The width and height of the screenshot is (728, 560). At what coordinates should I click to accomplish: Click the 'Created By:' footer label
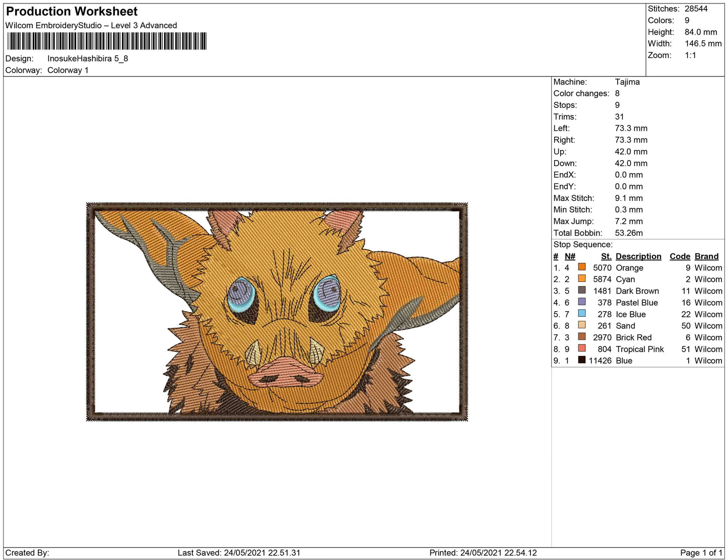pyautogui.click(x=27, y=552)
